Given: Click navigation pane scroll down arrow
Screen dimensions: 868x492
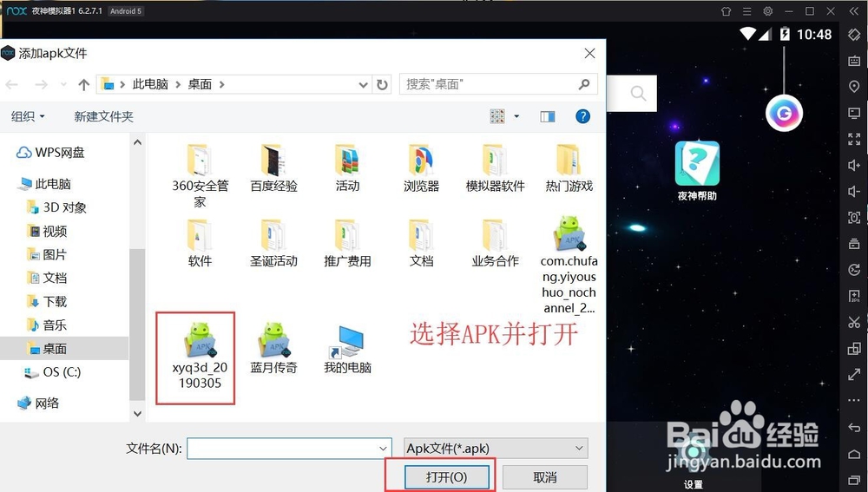Looking at the screenshot, I should tap(137, 413).
